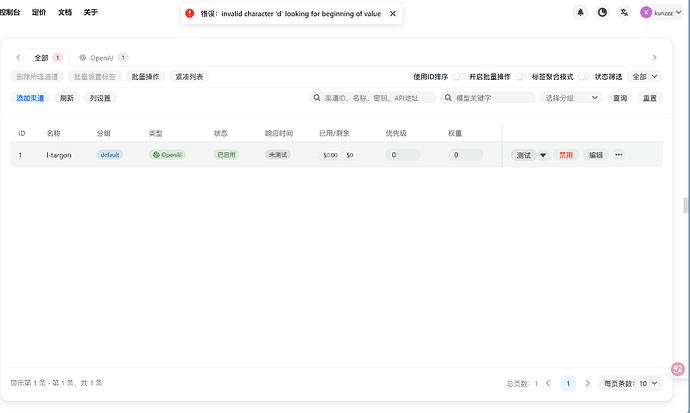Click the 测试 test button
Viewport: 690px width, 413px height.
click(524, 155)
